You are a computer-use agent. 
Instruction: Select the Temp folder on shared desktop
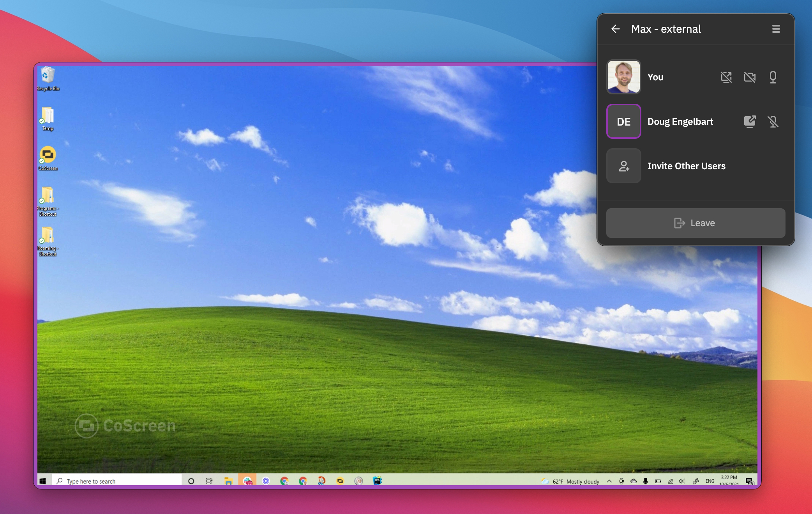(x=48, y=119)
